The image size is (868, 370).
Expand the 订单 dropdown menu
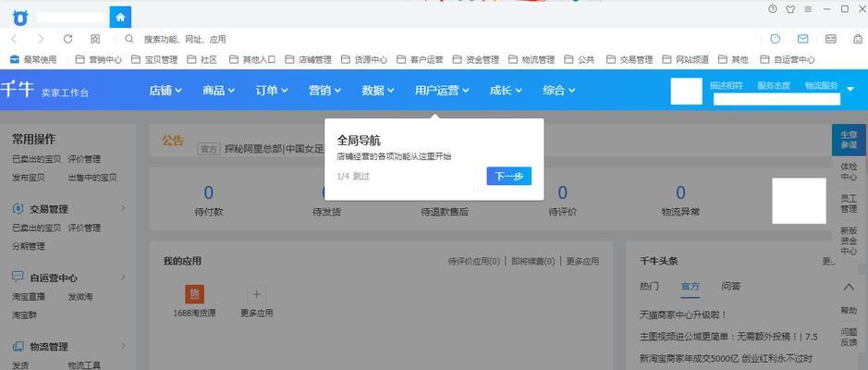point(272,91)
